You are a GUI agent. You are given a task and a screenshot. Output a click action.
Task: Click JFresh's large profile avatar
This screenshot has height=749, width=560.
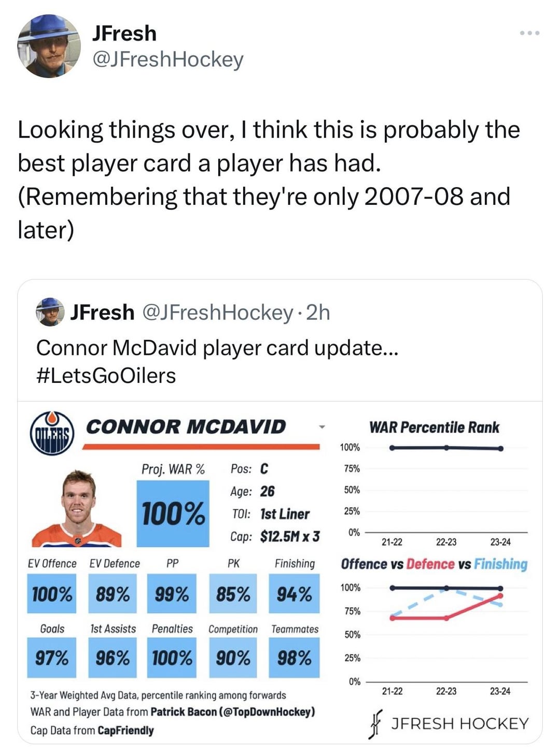point(49,46)
